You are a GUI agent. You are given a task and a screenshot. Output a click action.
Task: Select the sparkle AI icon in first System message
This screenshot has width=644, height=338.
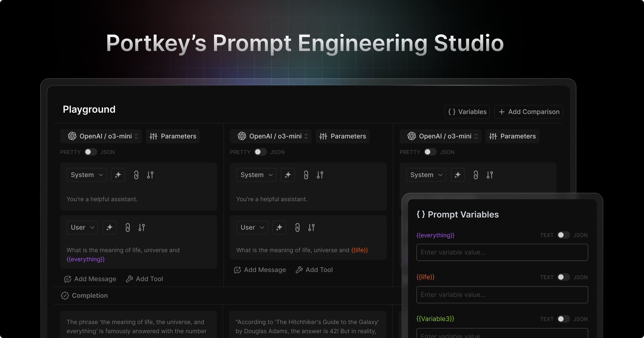118,175
